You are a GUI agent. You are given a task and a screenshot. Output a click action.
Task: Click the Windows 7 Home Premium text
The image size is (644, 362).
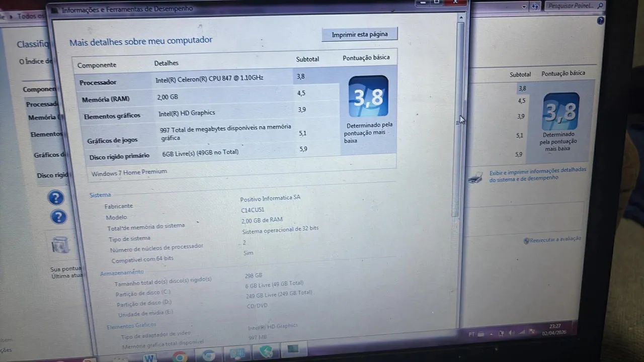[129, 172]
